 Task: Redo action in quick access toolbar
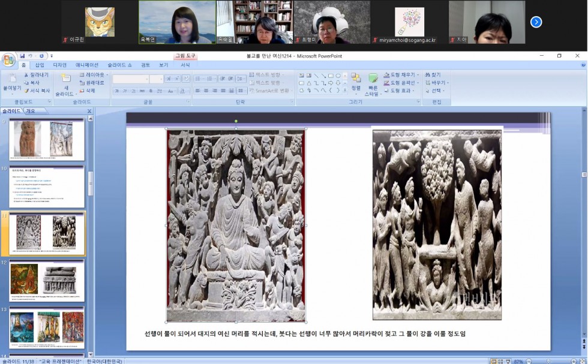(41, 56)
